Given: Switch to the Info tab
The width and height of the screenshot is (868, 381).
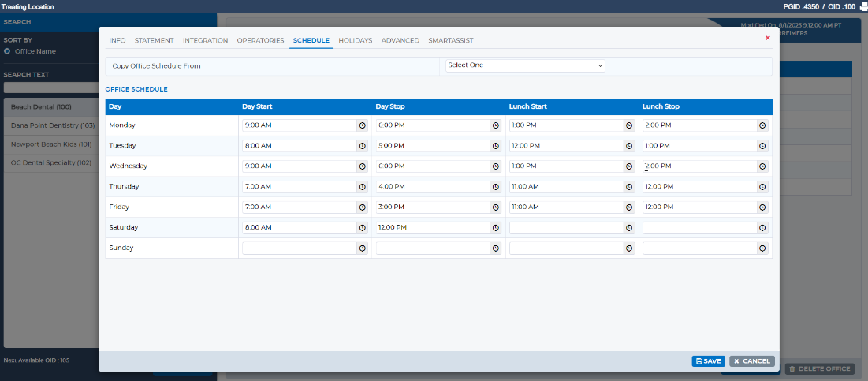Looking at the screenshot, I should pyautogui.click(x=117, y=40).
